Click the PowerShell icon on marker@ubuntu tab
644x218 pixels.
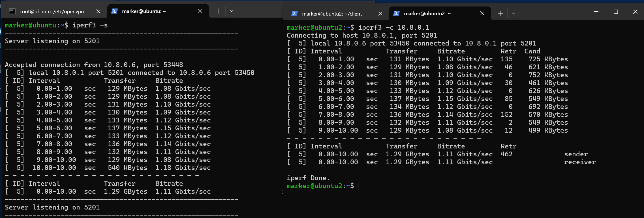click(x=114, y=11)
